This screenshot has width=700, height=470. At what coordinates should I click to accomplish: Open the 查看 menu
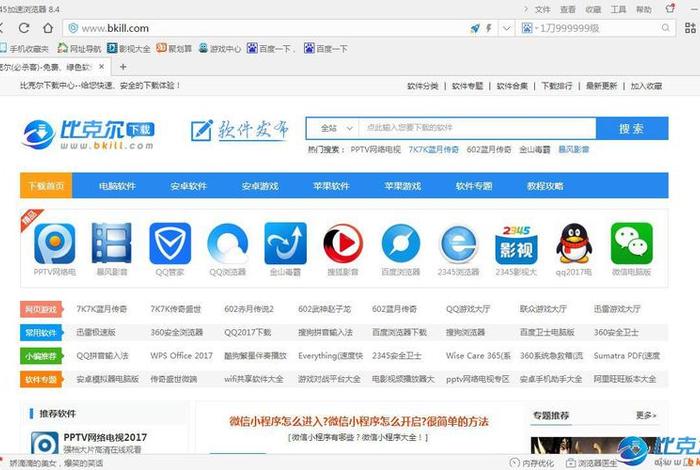coord(568,9)
